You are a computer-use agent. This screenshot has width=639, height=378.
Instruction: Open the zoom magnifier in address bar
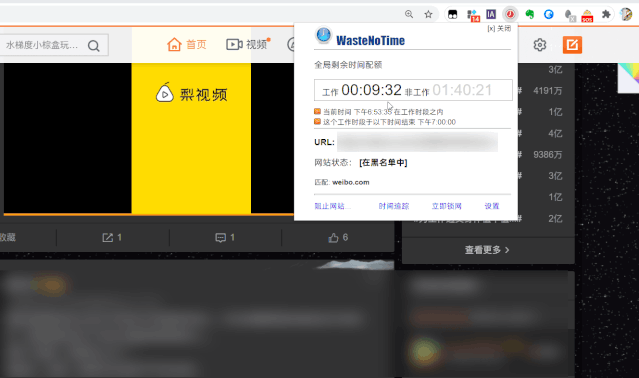[409, 14]
